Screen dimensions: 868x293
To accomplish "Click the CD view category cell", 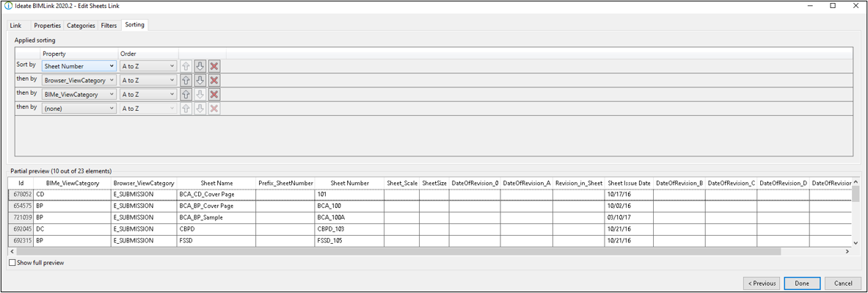I will (72, 195).
